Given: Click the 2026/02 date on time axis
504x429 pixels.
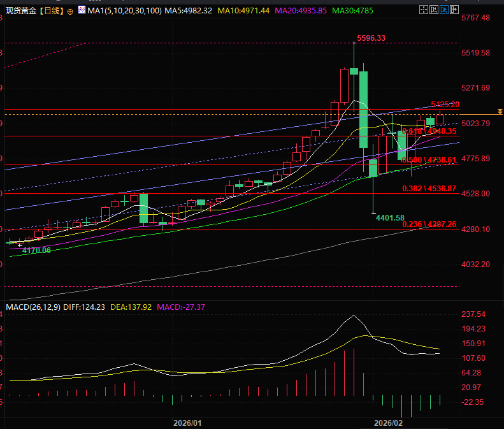Looking at the screenshot, I should pyautogui.click(x=388, y=423).
